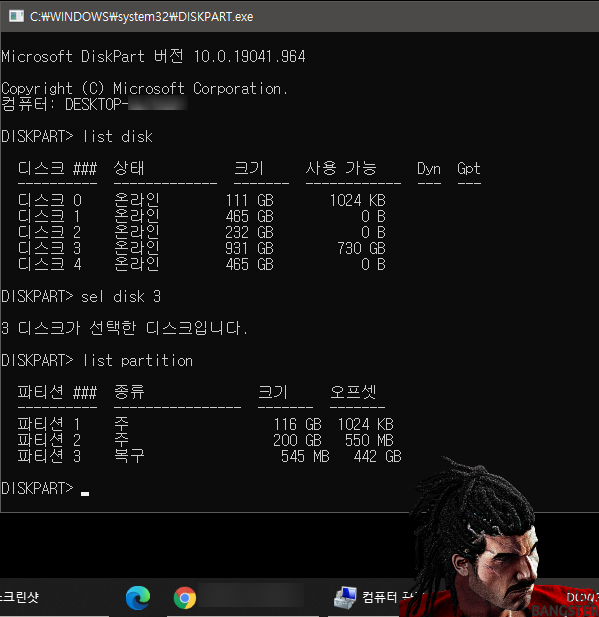This screenshot has height=617, width=599.
Task: Click the 복구 partition 3 row
Action: click(209, 456)
